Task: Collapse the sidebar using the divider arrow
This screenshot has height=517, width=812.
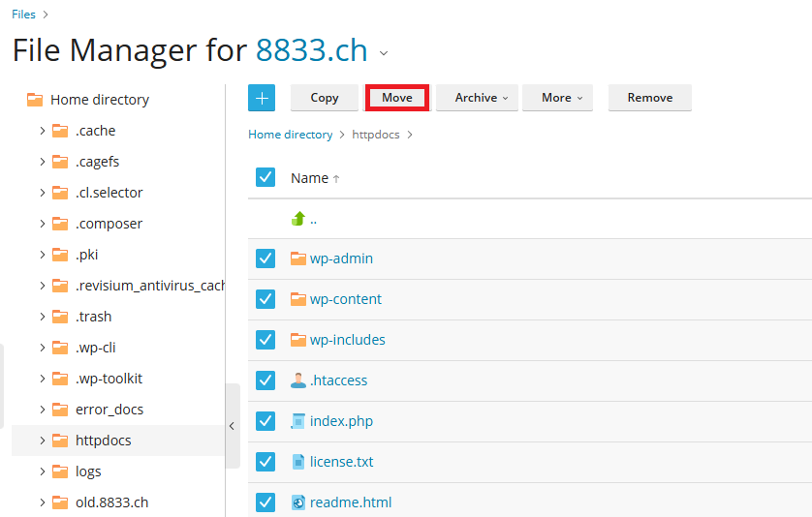Action: 232,426
